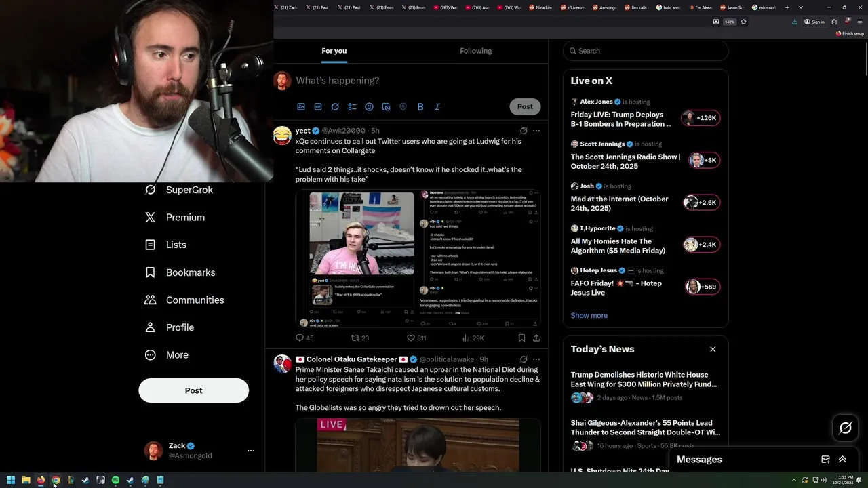Click Show more under Live on X
Image resolution: width=868 pixels, height=488 pixels.
[589, 315]
